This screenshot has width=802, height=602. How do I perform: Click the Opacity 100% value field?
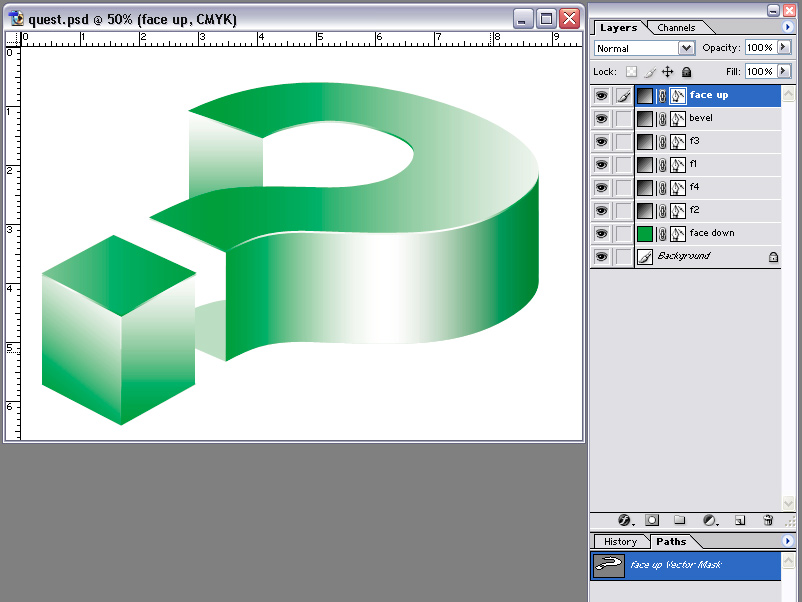(761, 48)
